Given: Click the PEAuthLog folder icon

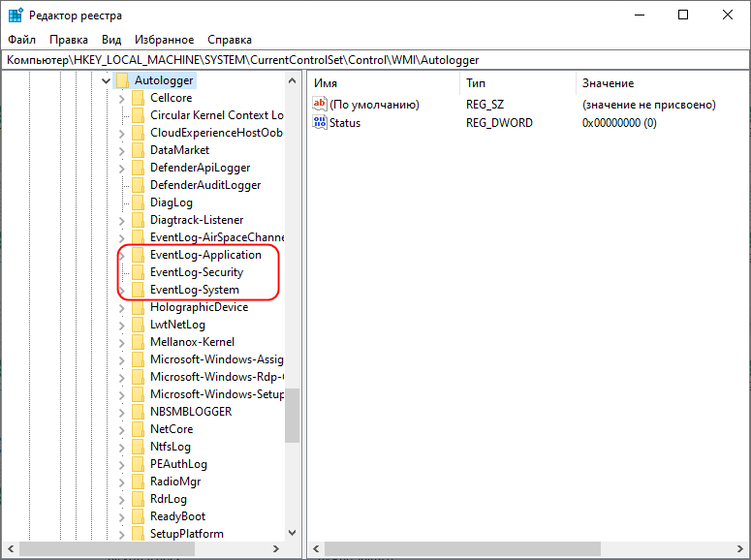Looking at the screenshot, I should pos(138,464).
